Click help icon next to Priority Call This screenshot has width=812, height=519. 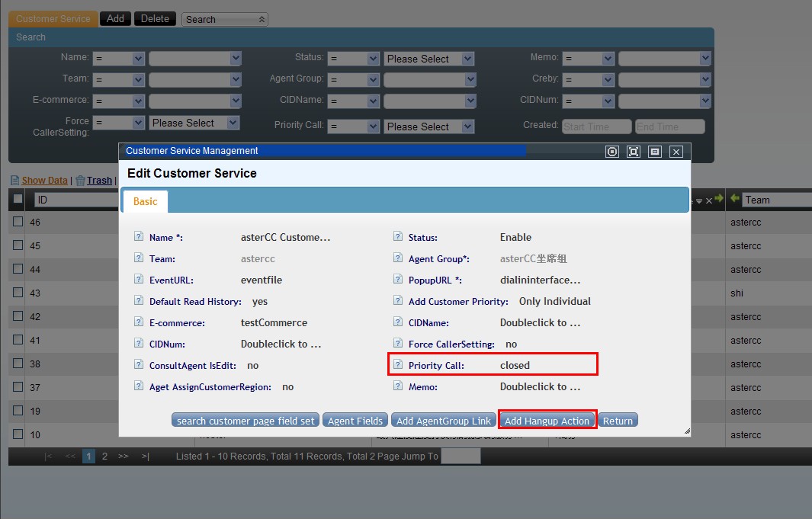point(398,365)
